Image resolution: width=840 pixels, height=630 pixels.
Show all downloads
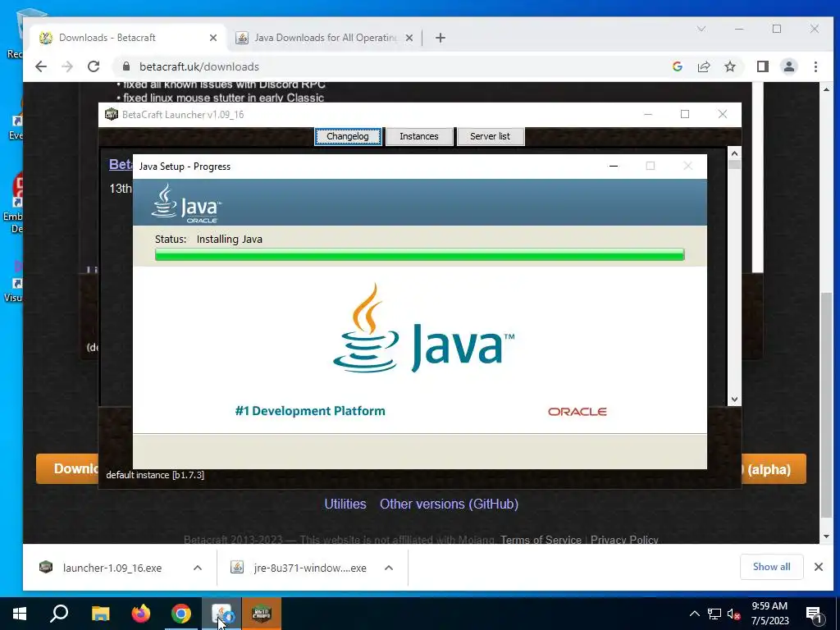[x=771, y=567]
